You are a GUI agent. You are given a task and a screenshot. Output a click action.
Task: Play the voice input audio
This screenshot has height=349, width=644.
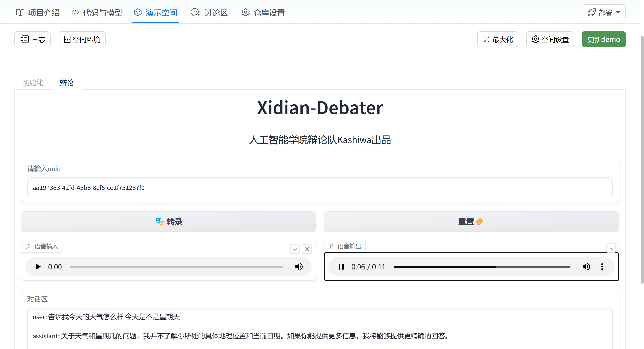pyautogui.click(x=38, y=267)
